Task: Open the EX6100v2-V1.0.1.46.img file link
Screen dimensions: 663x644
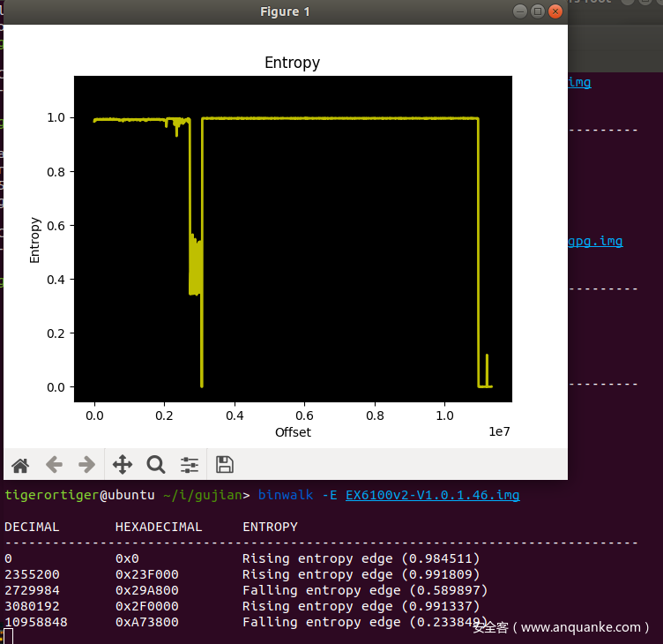Action: pos(432,495)
